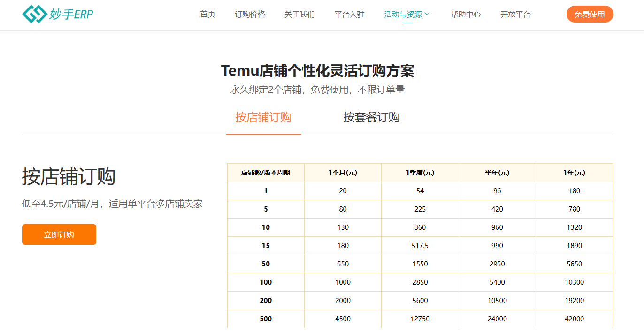Click the price cell 2950

497,264
